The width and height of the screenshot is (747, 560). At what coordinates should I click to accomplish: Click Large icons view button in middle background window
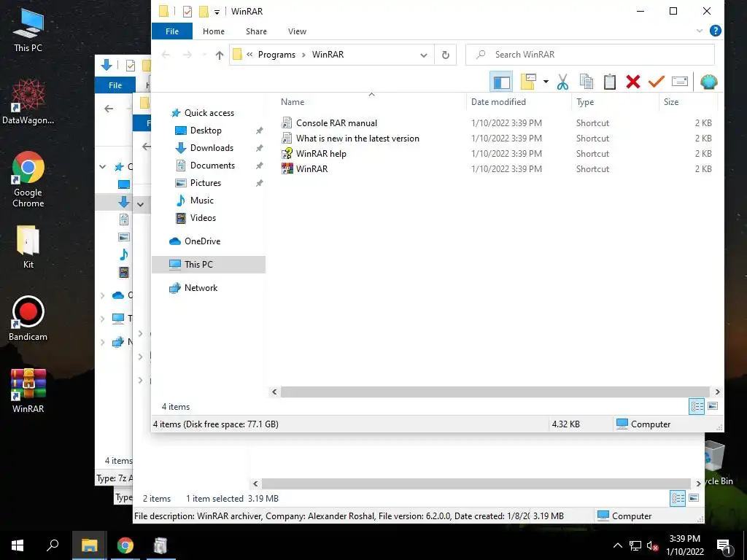[x=694, y=498]
